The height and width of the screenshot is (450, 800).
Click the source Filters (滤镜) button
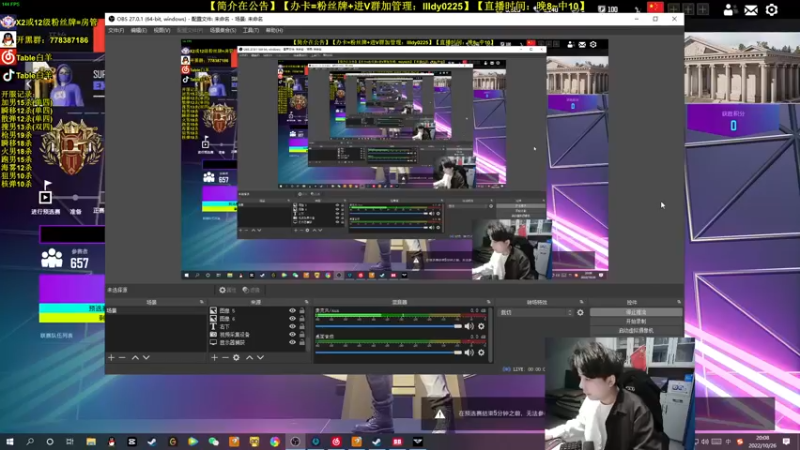tap(251, 290)
